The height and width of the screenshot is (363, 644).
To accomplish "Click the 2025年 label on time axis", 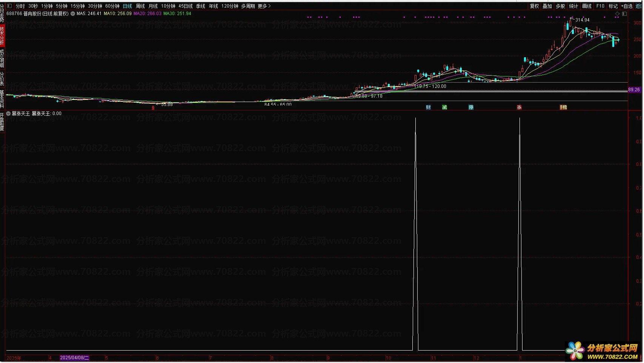I will 14,358.
